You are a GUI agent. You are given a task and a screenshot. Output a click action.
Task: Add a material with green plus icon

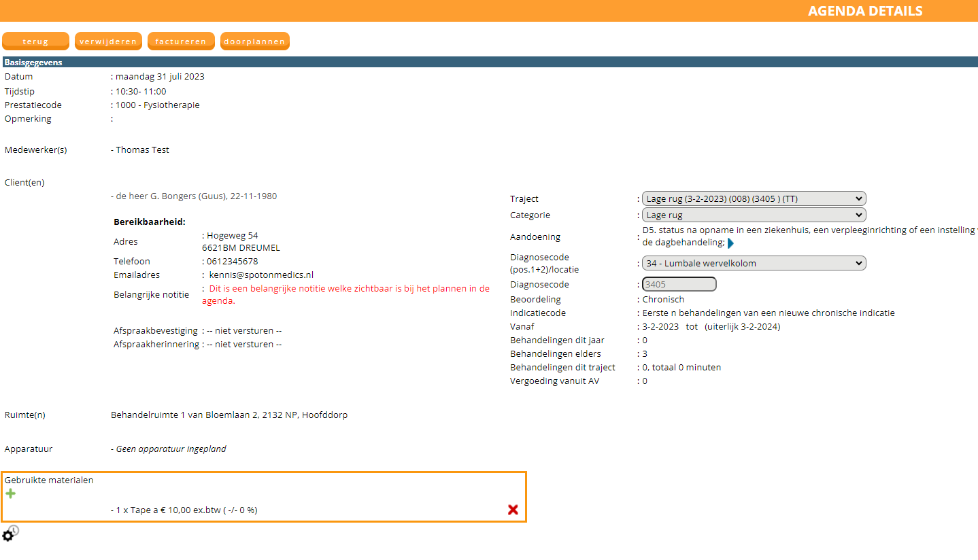coord(10,493)
